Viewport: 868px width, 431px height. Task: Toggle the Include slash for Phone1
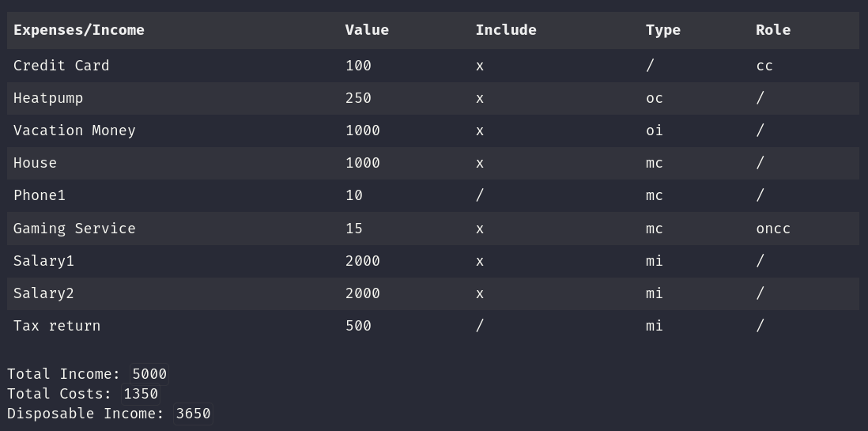pos(479,195)
